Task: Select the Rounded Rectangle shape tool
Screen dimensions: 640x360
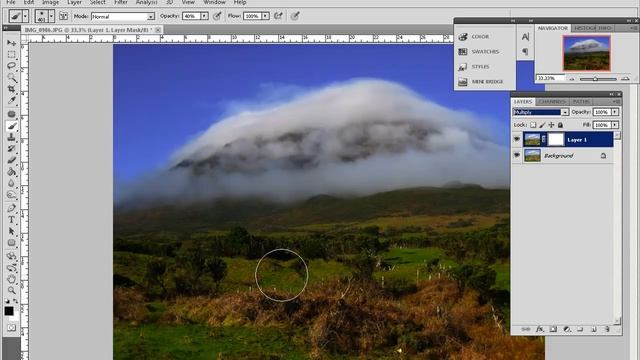Action: tap(11, 243)
